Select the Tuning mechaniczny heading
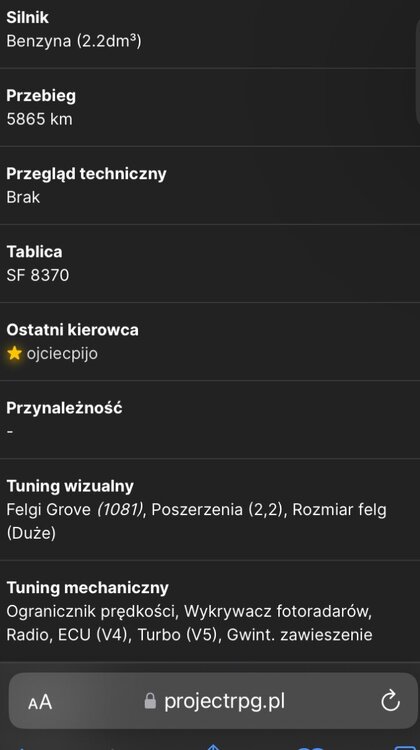Viewport: 420px width, 750px height. [x=88, y=587]
